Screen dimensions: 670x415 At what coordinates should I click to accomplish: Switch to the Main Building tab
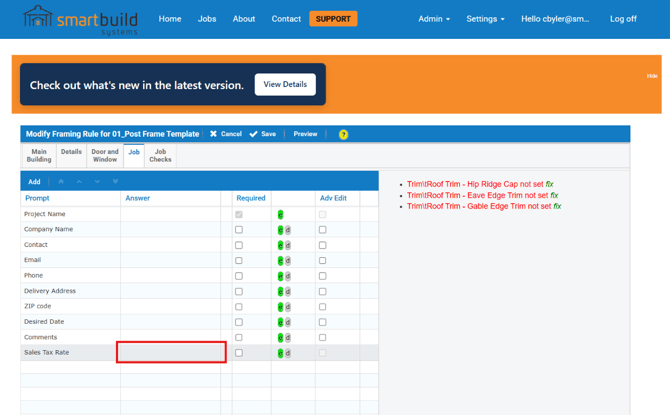click(x=39, y=156)
